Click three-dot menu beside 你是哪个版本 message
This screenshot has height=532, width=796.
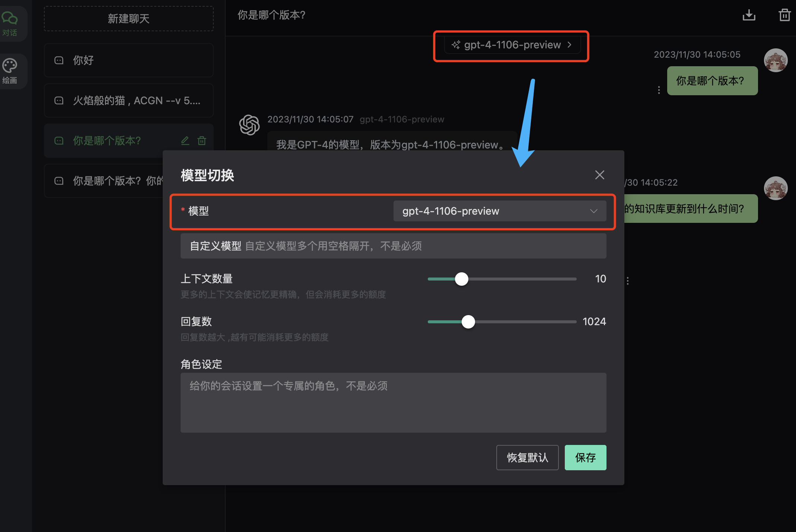(659, 90)
